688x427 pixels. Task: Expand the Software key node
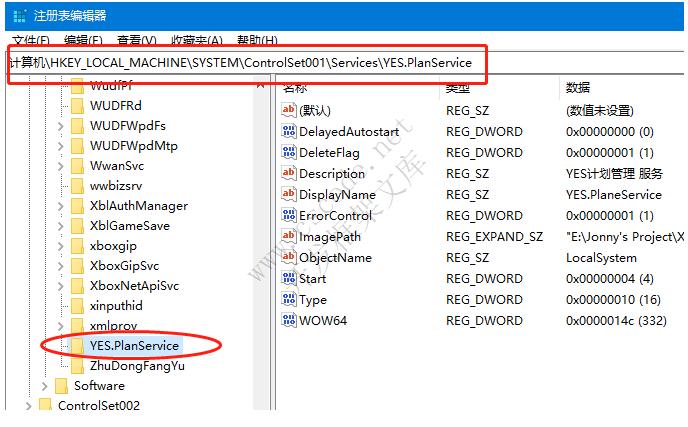pyautogui.click(x=45, y=386)
